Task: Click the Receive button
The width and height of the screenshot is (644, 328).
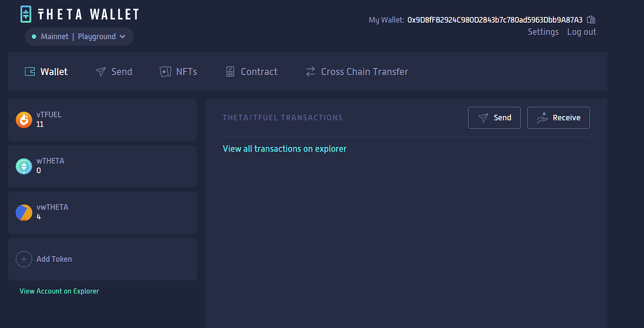Action: pos(558,118)
